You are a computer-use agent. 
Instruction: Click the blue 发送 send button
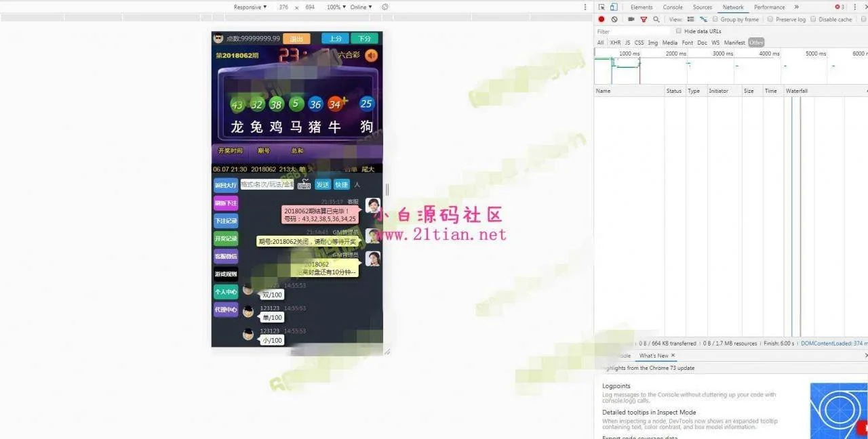[323, 184]
